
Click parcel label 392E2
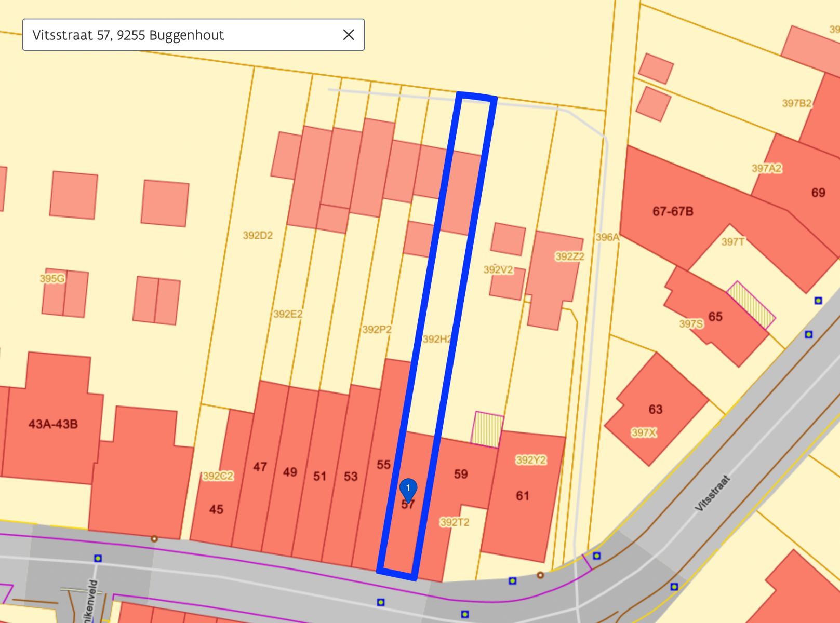pos(288,314)
